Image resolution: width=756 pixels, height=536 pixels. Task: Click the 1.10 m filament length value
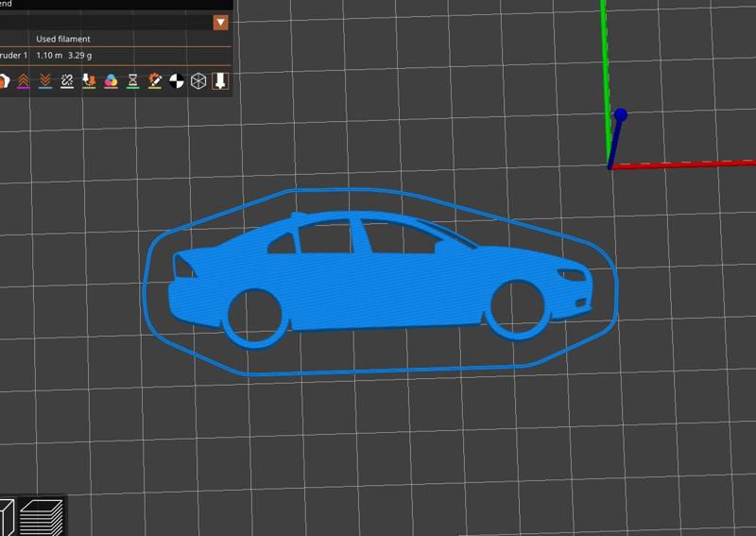[49, 56]
